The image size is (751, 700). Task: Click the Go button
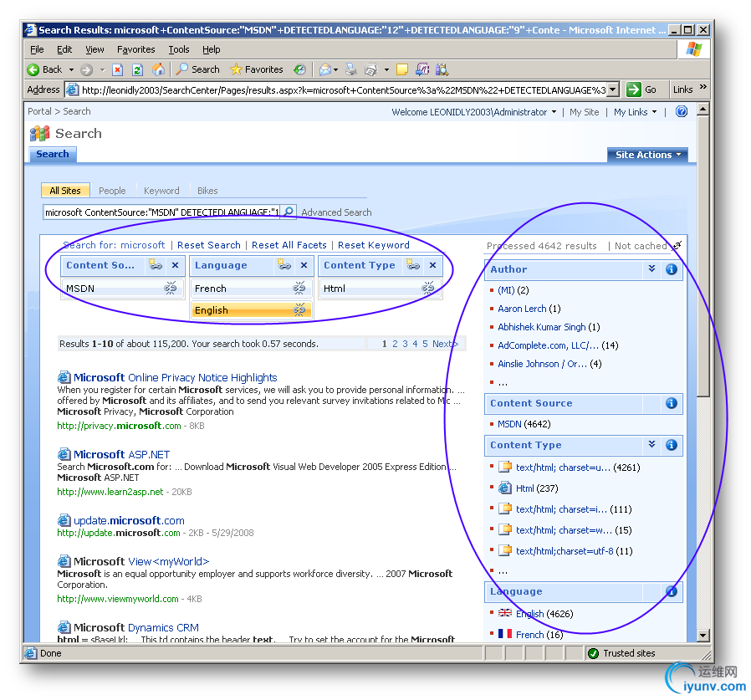point(641,89)
